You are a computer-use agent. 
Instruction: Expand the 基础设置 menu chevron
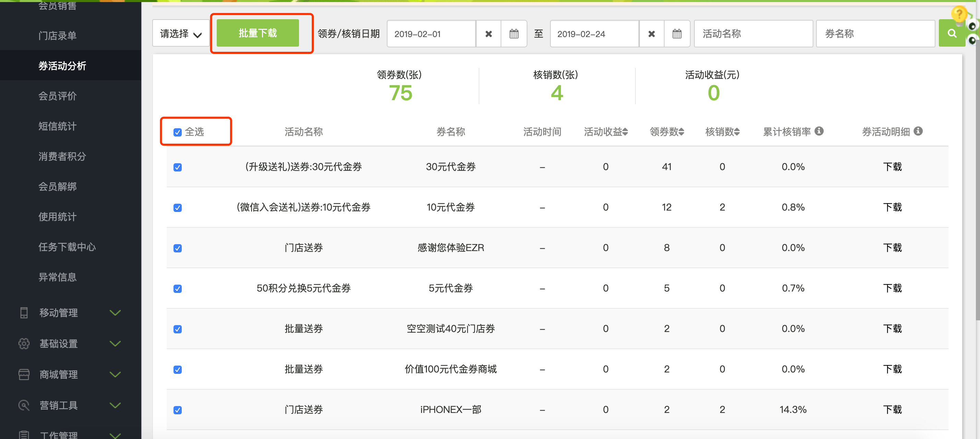115,344
